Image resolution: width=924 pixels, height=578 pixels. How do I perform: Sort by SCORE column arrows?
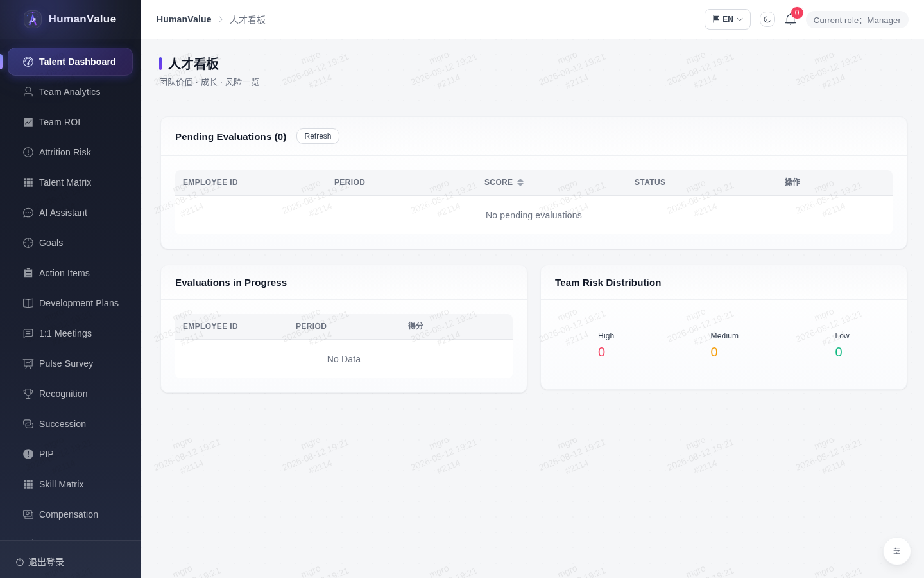coord(520,182)
